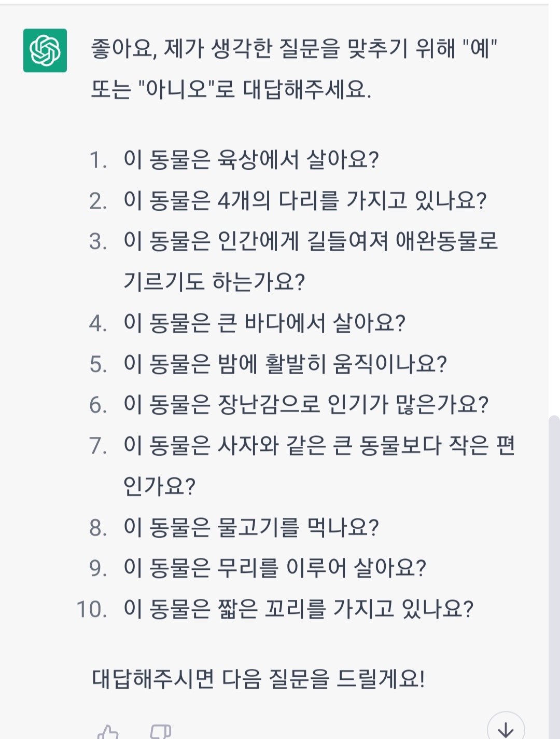Click the intro text starting with 좋아요
This screenshot has width=560, height=739.
293,49
